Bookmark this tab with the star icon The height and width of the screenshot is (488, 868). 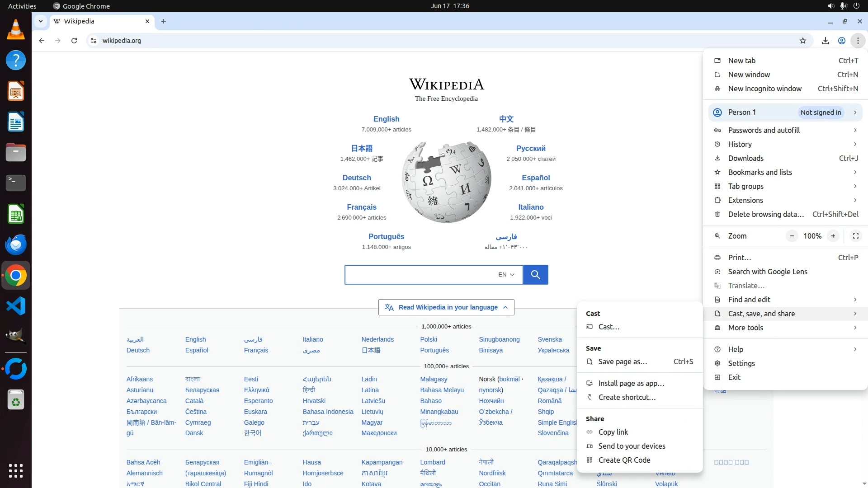pos(803,41)
